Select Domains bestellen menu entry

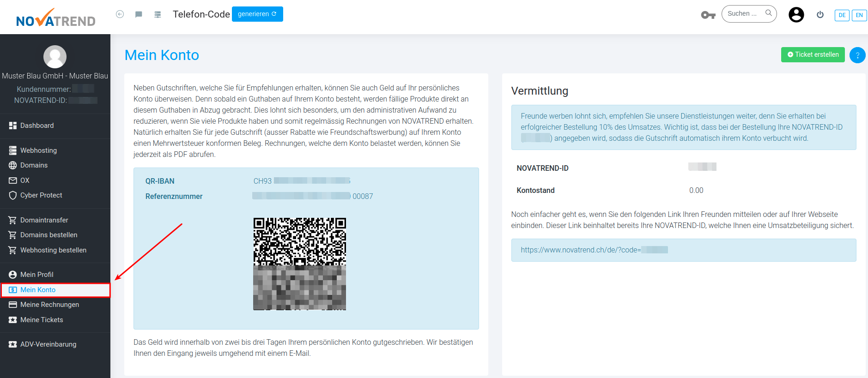pos(55,235)
